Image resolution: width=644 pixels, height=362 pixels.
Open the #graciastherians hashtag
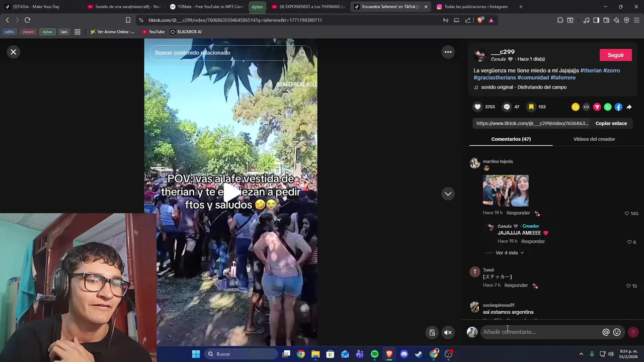click(495, 77)
